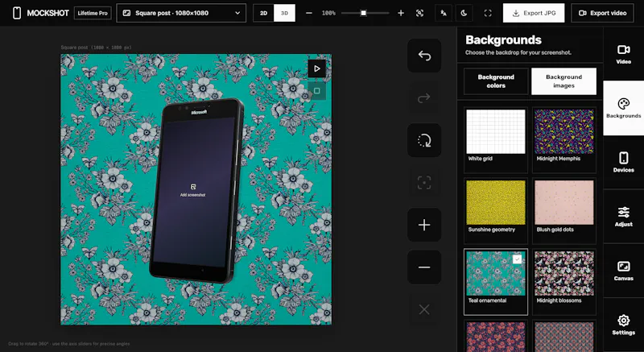This screenshot has height=352, width=644.
Task: Open the Settings sidebar panel
Action: point(623,325)
